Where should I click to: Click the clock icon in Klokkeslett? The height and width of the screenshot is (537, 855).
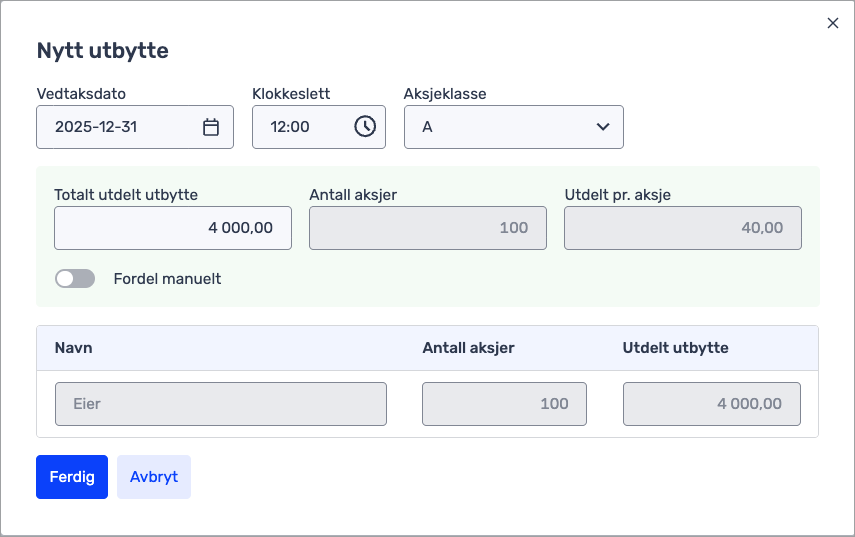click(x=365, y=127)
